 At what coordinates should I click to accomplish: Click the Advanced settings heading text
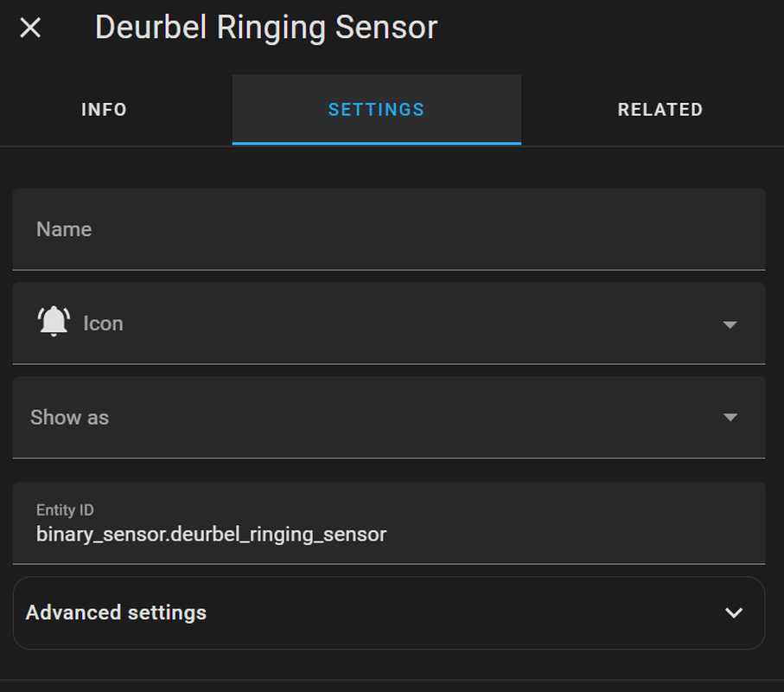pyautogui.click(x=116, y=612)
